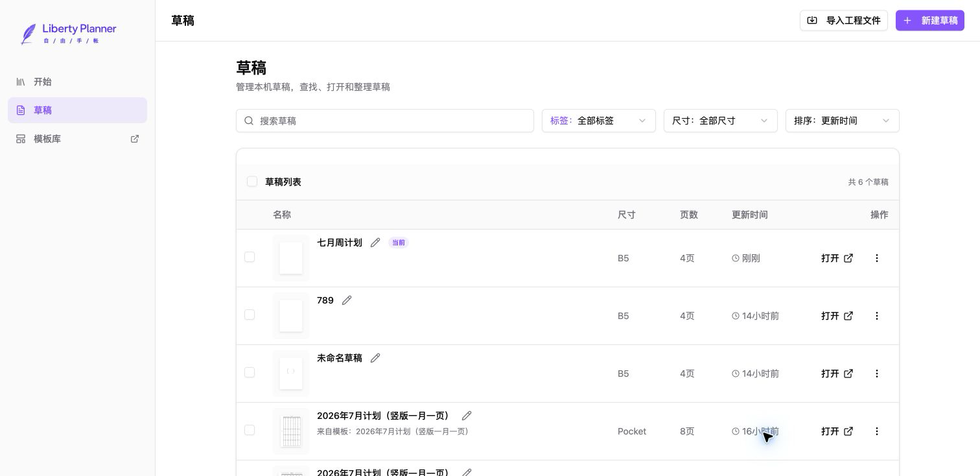The image size is (980, 476).
Task: Click the pencil icon beside 789
Action: pos(347,300)
